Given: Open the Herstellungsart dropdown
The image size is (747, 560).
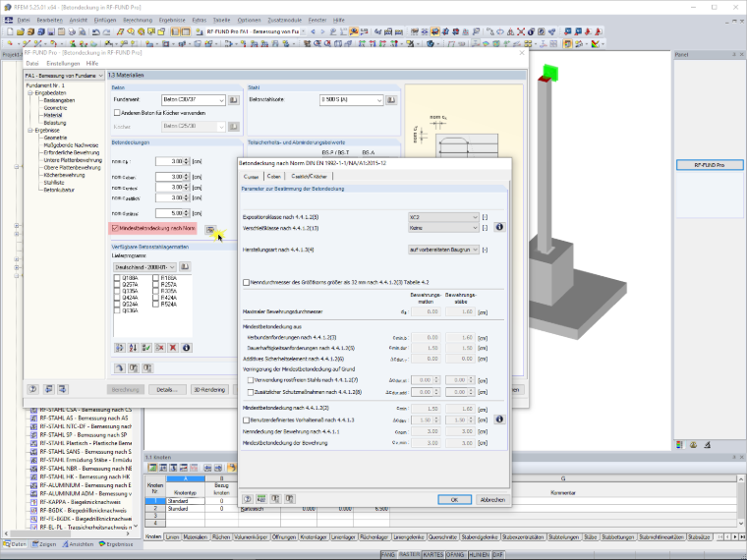Looking at the screenshot, I should [443, 250].
